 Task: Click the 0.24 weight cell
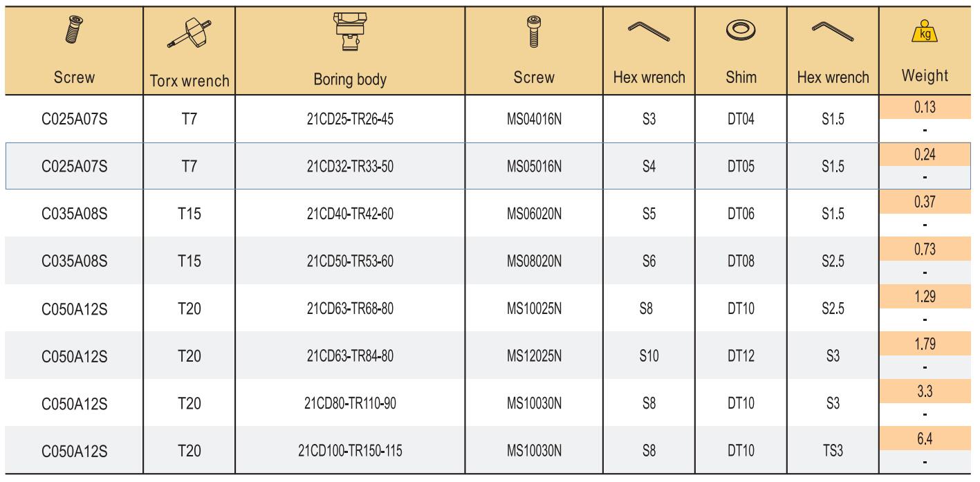click(925, 156)
